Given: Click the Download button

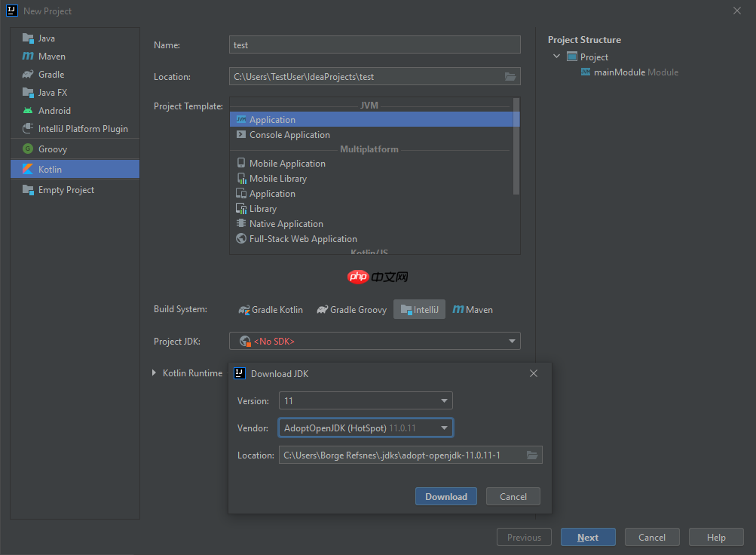Looking at the screenshot, I should click(445, 496).
